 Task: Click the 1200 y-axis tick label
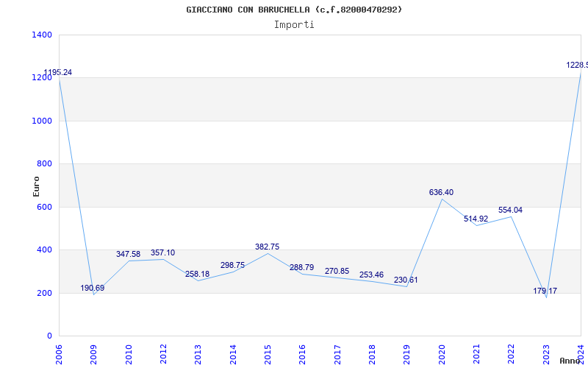42,78
